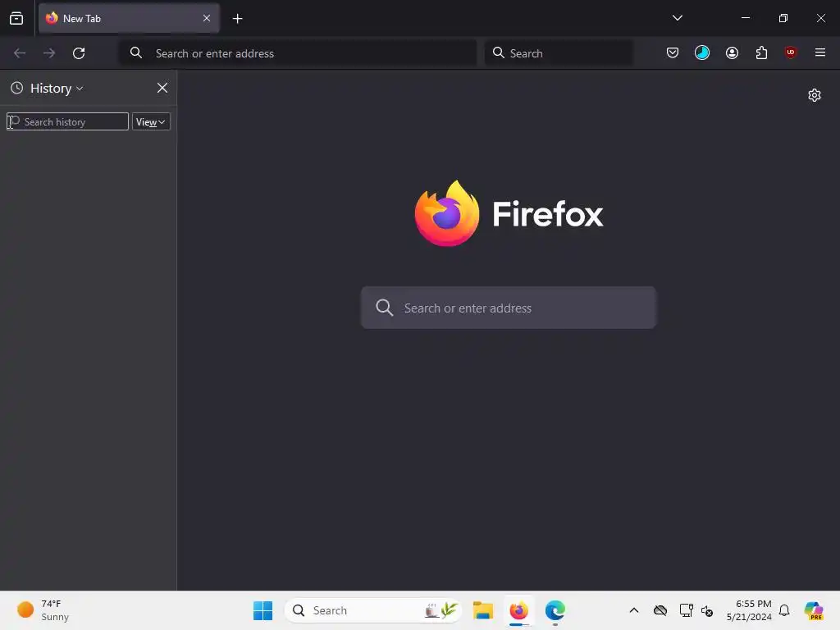
Task: Close the History sidebar
Action: click(x=162, y=88)
